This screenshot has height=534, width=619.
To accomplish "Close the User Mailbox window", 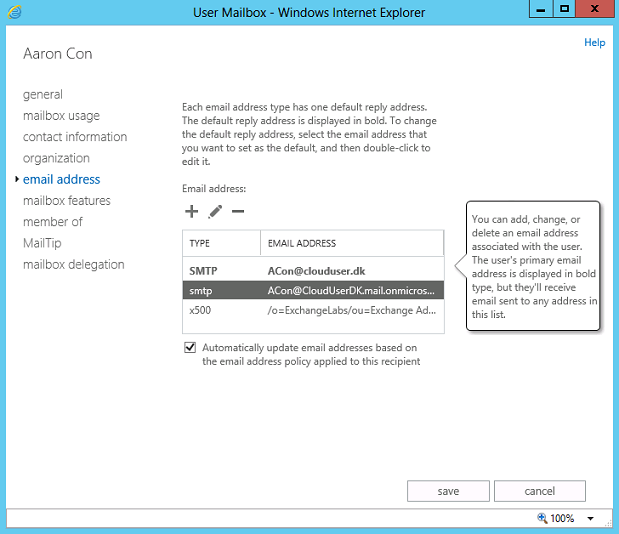I will [x=595, y=9].
